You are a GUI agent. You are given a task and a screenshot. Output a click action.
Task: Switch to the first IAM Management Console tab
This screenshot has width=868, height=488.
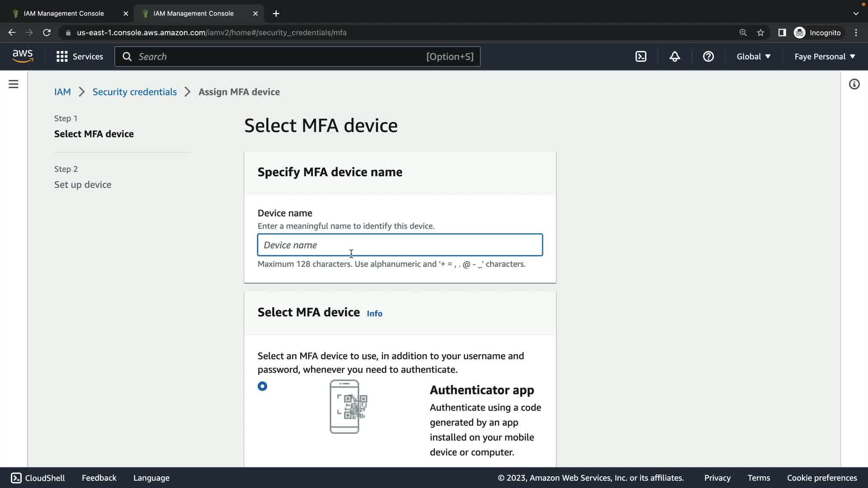click(x=64, y=14)
